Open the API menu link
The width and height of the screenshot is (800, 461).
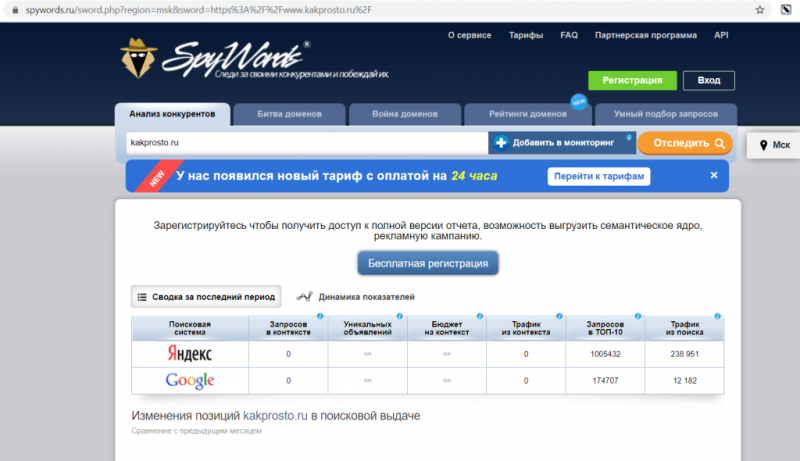click(x=721, y=35)
